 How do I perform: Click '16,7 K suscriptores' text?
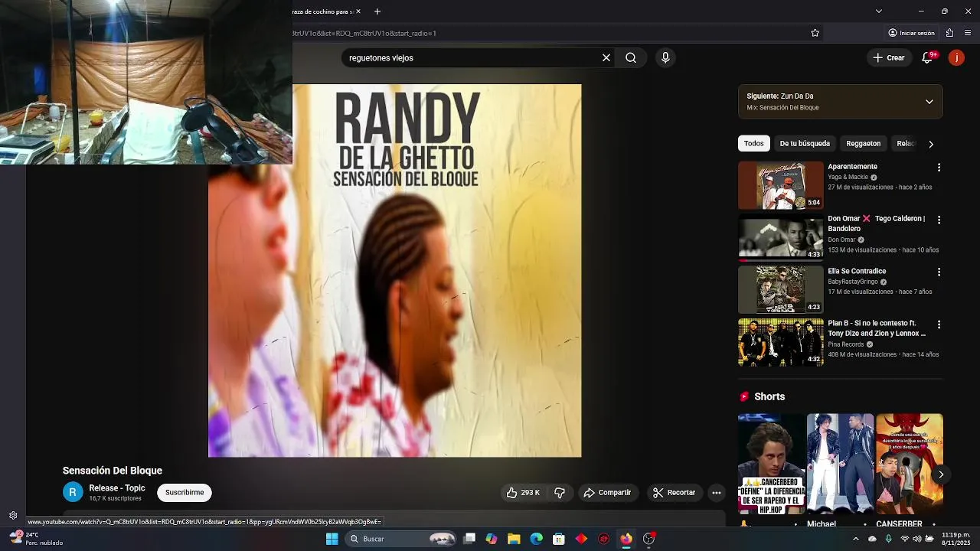(x=115, y=498)
